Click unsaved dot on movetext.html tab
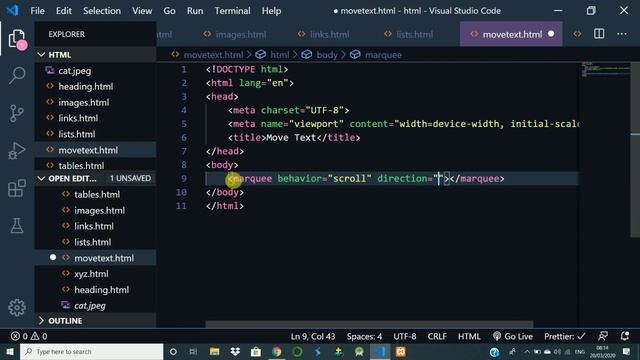Screen dimensions: 640x360 tap(551, 34)
